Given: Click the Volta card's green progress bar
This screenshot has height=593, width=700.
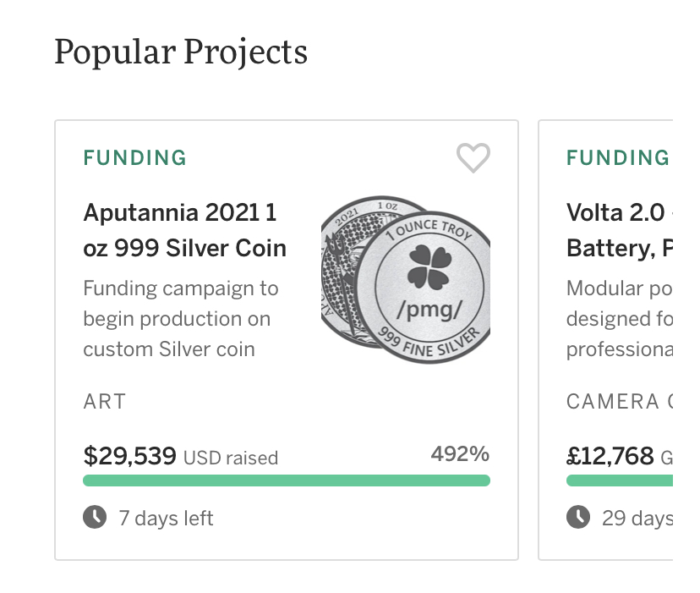Looking at the screenshot, I should (619, 480).
